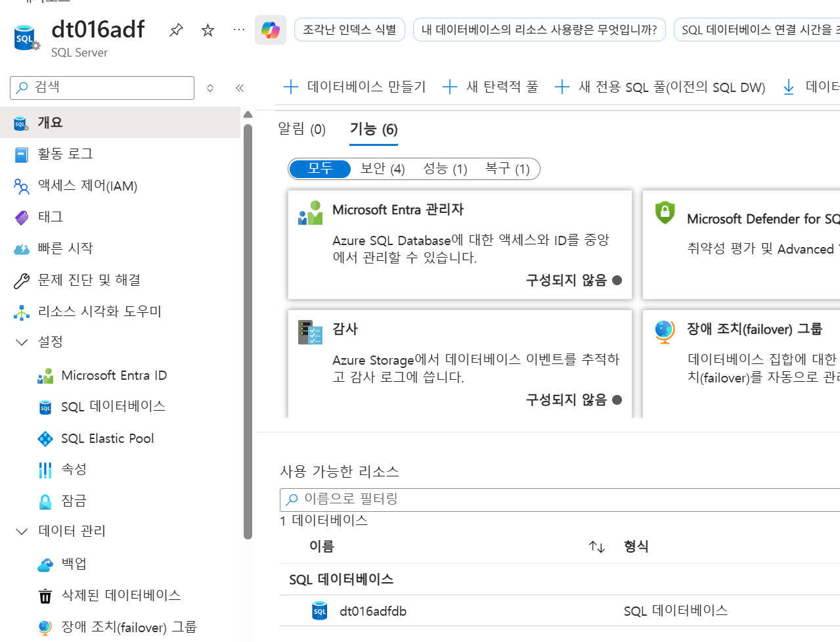Click the resource usage Copilot suggestion

(539, 30)
